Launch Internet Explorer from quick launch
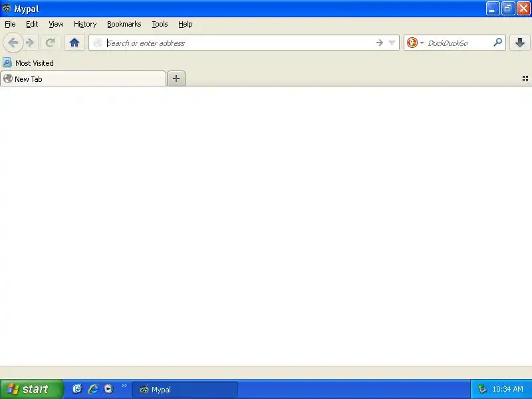 click(93, 388)
